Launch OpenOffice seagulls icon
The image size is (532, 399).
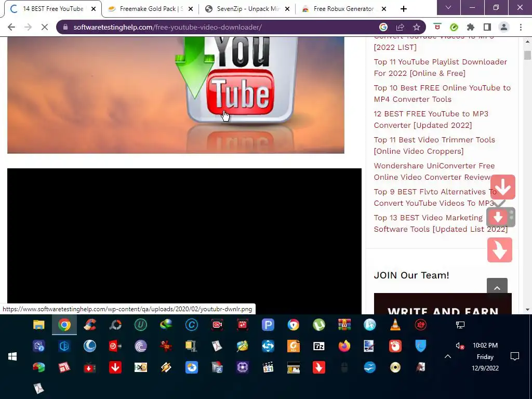click(369, 367)
